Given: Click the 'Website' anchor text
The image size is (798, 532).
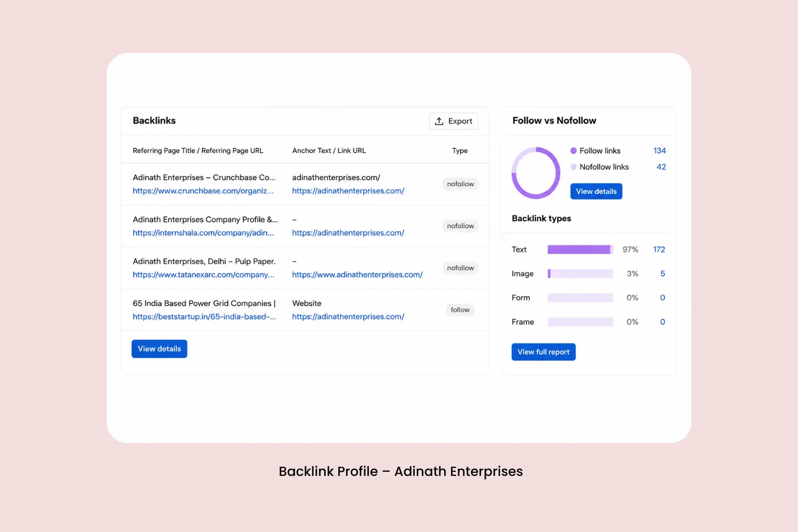Looking at the screenshot, I should tap(307, 303).
